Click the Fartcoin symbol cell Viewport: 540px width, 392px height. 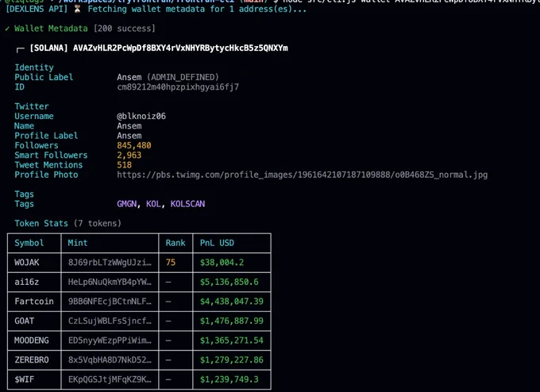[x=34, y=302]
